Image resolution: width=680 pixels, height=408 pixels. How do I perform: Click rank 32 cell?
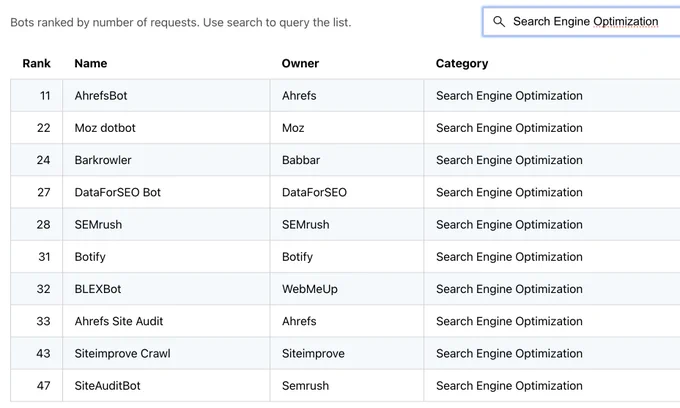tap(36, 289)
